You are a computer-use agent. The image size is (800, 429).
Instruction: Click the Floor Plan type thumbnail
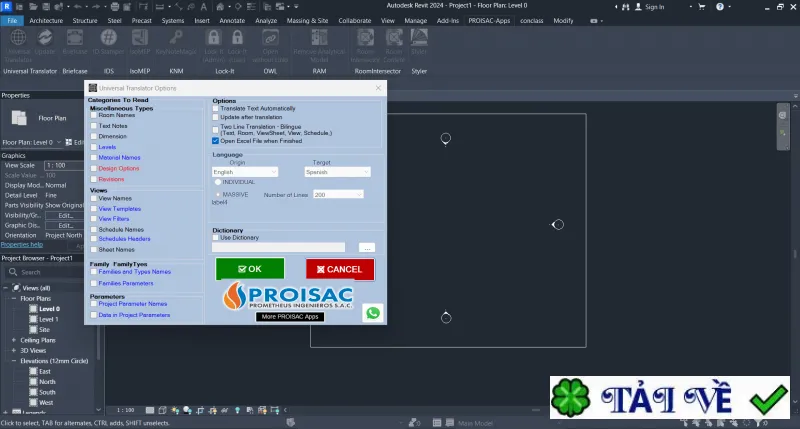19,118
